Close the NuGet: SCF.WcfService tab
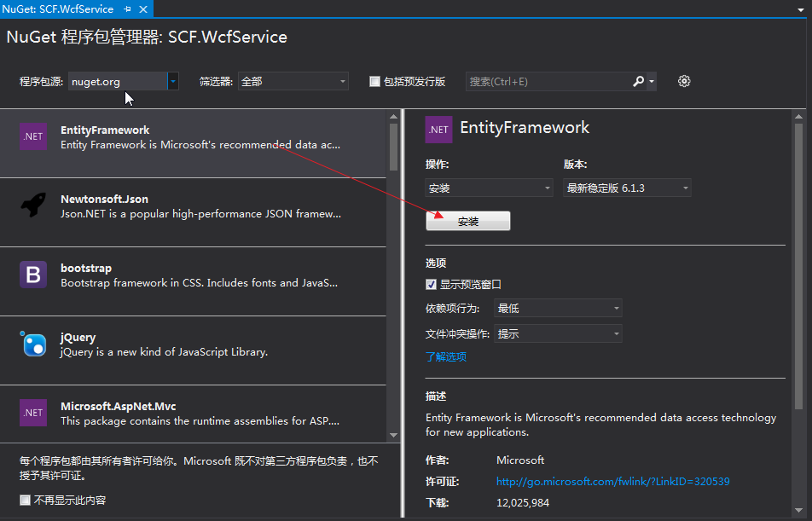Viewport: 812px width, 521px height. click(143, 9)
